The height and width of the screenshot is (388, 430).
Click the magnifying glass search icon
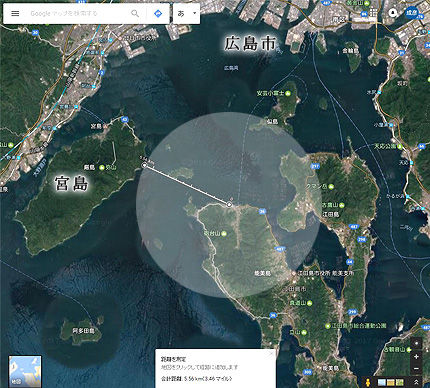135,14
